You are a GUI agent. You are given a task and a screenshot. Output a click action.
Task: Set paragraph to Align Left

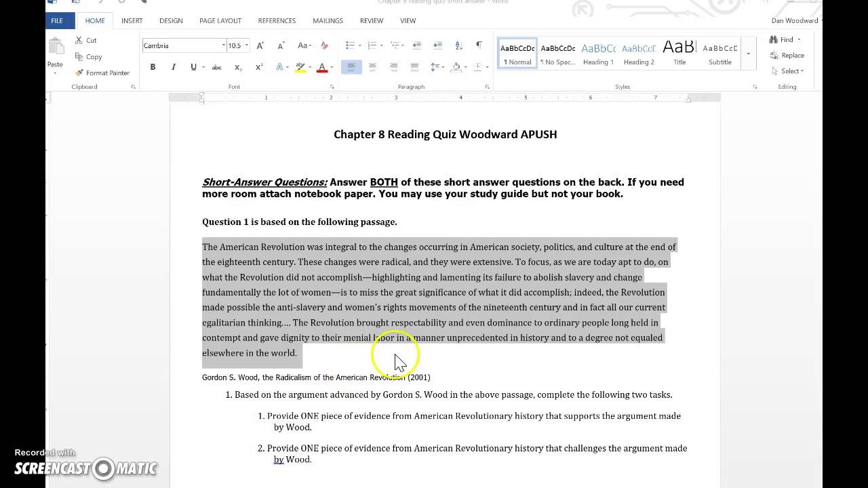(x=351, y=67)
